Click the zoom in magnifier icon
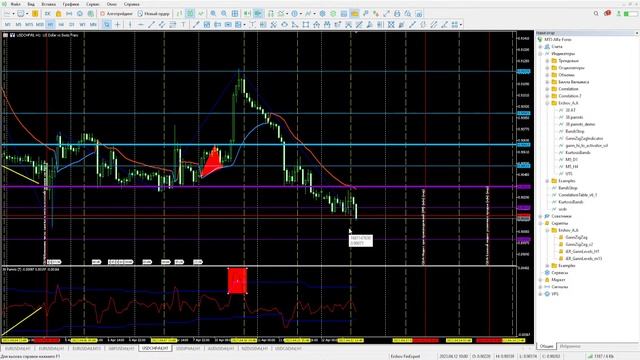Image resolution: width=640 pixels, height=360 pixels. coord(213,13)
